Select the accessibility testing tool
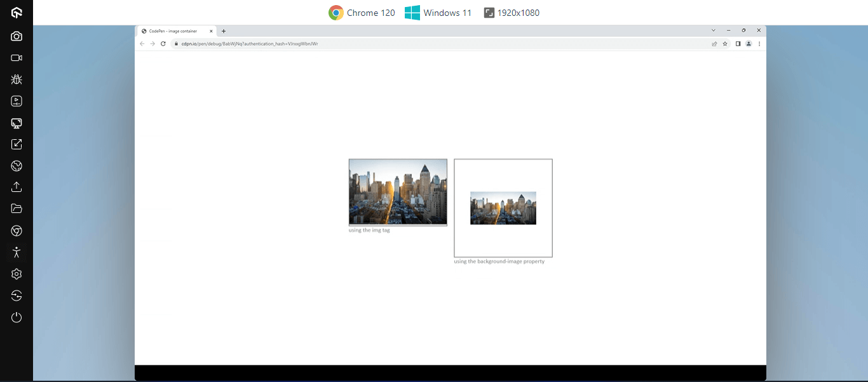Viewport: 868px width, 382px height. 16,252
